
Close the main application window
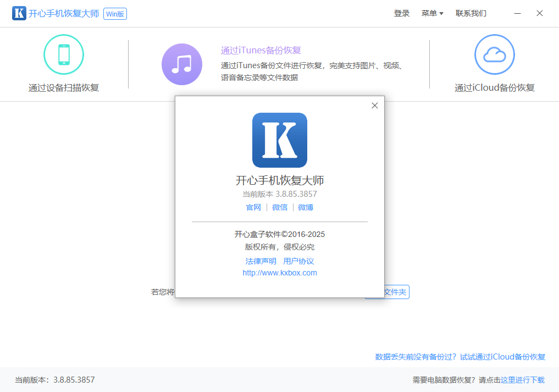[539, 14]
